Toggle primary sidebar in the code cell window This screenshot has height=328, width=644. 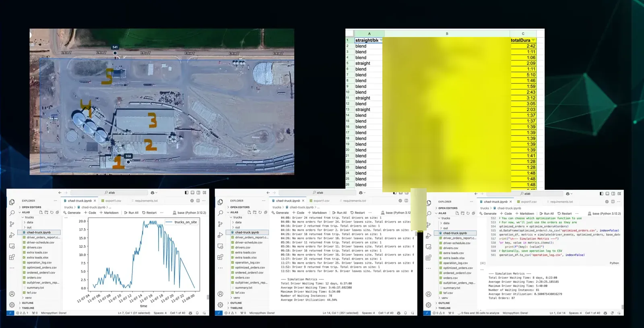[x=601, y=193]
